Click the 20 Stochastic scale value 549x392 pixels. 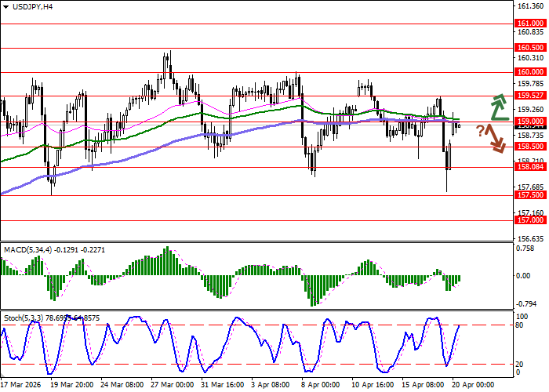(520, 365)
